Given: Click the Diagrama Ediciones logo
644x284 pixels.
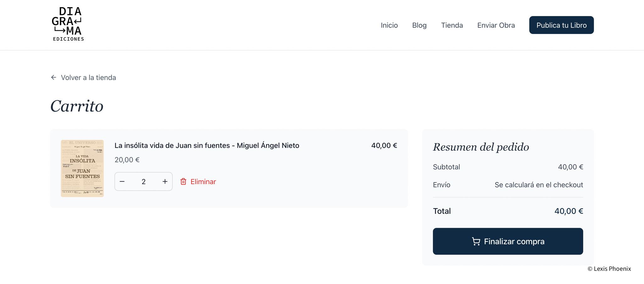Looking at the screenshot, I should (x=68, y=24).
